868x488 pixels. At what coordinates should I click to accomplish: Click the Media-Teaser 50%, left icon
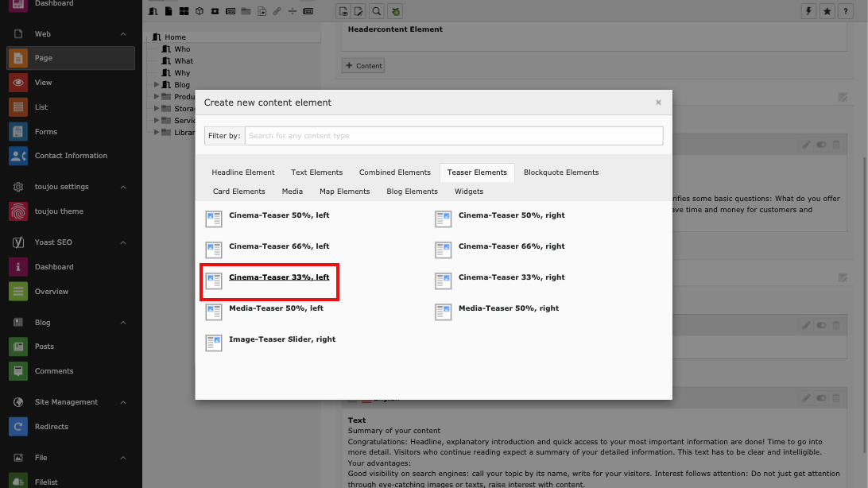214,312
